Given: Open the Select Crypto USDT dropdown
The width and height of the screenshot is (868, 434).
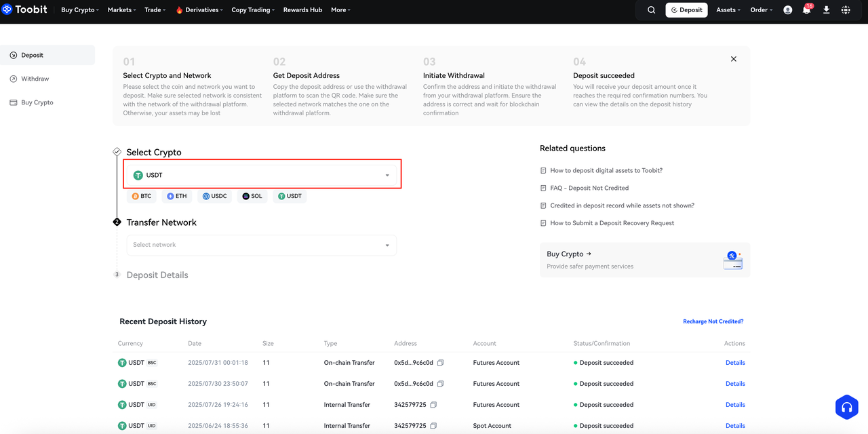Looking at the screenshot, I should [262, 175].
